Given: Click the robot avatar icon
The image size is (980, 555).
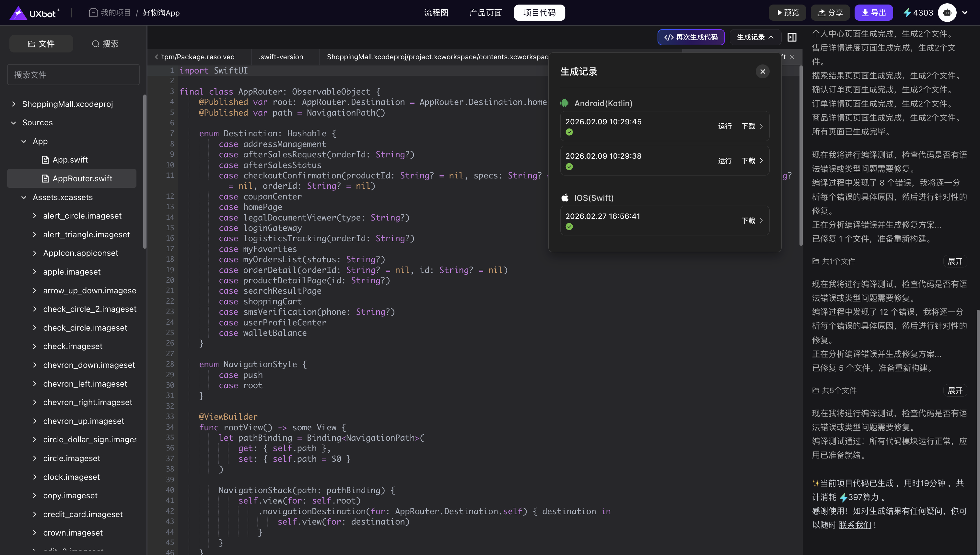Looking at the screenshot, I should tap(947, 13).
